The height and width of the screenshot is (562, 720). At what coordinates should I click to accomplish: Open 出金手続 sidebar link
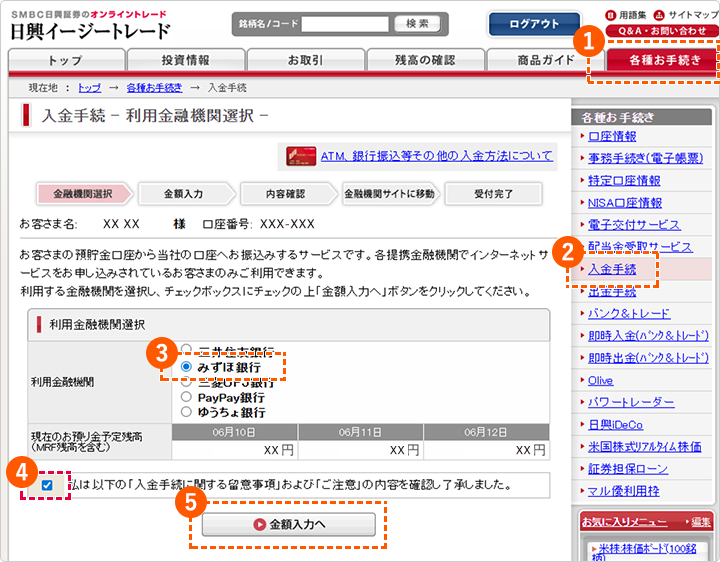(x=612, y=292)
